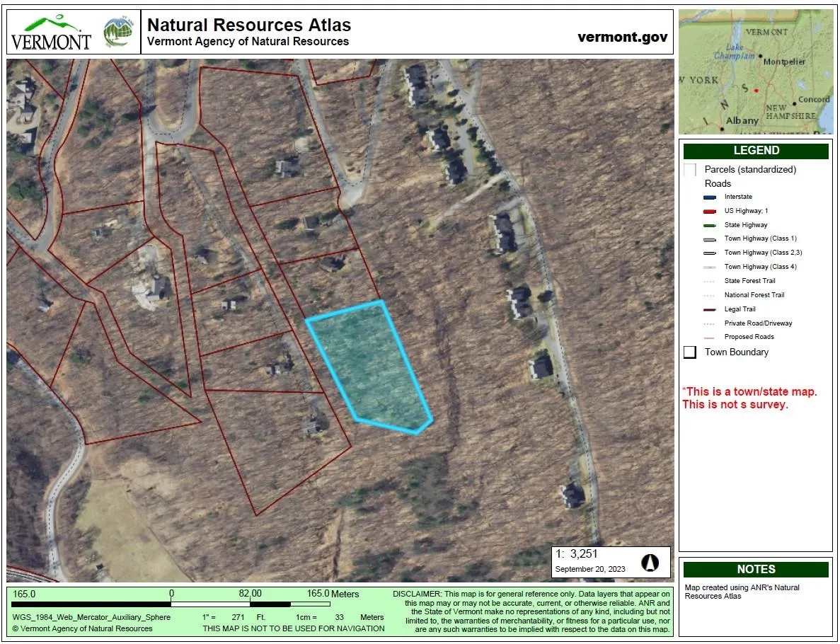Click 'Vermont Agency of Natural Resources' subtitle
The image size is (840, 644).
click(248, 41)
